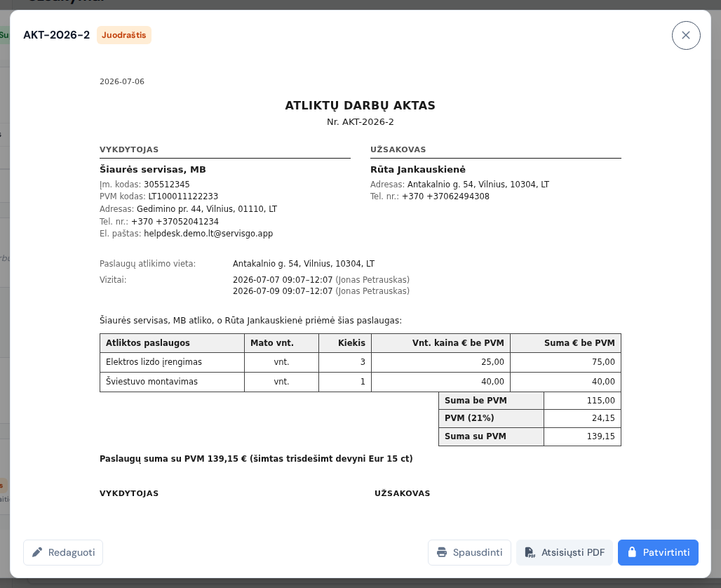
Task: Select the Elektros lizdo įrengimas row
Action: (360, 362)
